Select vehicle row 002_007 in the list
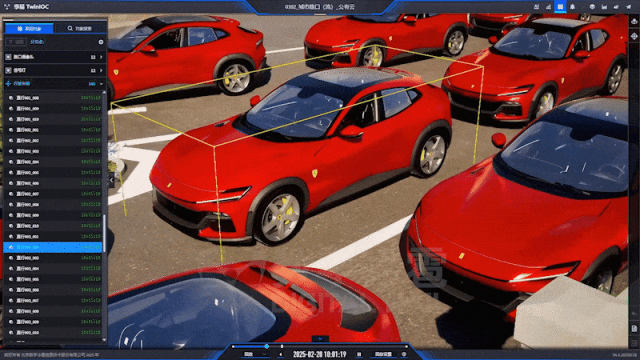This screenshot has height=360, width=640. coord(53,194)
